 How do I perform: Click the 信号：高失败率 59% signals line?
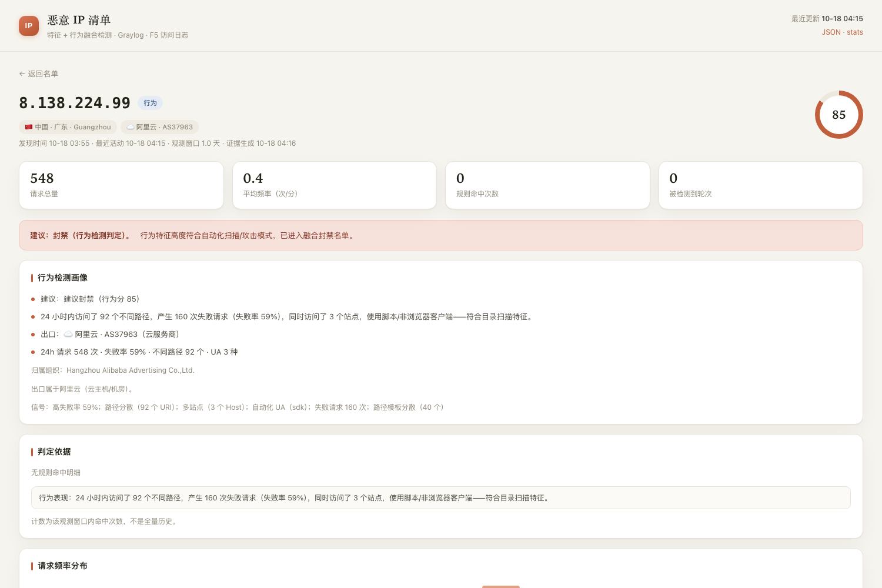point(239,407)
